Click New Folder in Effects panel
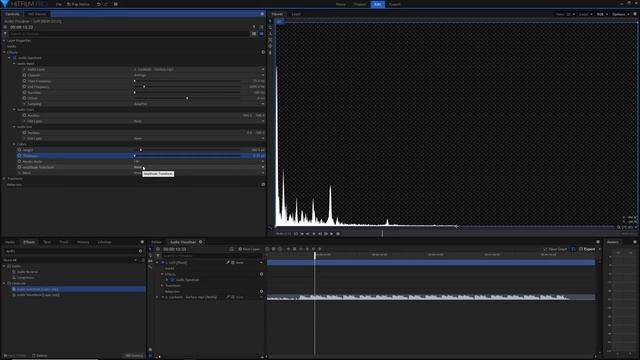Screen dimensions: 640x360 click(x=14, y=356)
